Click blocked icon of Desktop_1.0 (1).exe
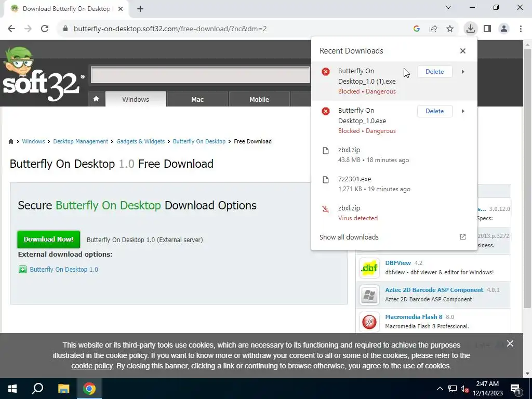The width and height of the screenshot is (532, 399). pyautogui.click(x=326, y=72)
